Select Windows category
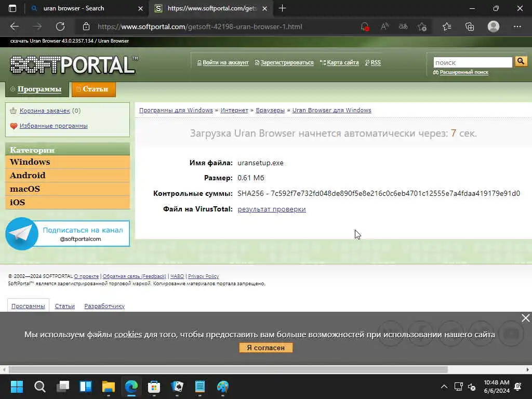Viewport: 532px width, 399px height. (x=68, y=162)
